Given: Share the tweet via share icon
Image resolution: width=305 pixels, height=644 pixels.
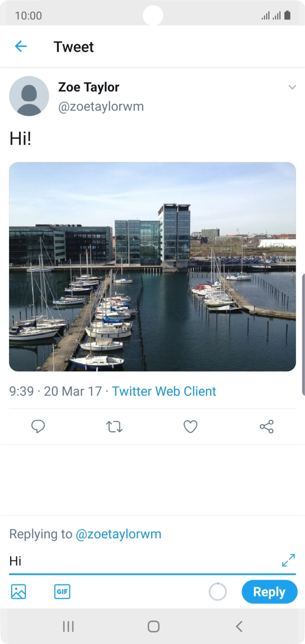Looking at the screenshot, I should (267, 426).
